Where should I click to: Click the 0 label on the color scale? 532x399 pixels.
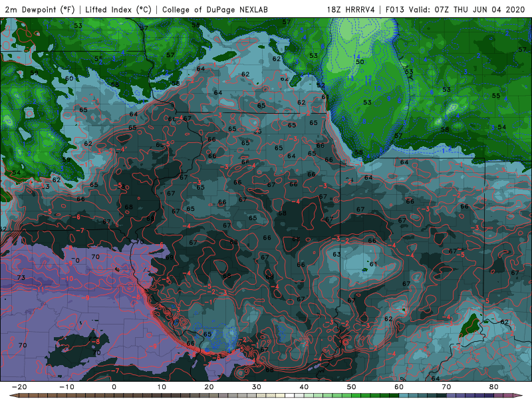tap(114, 387)
